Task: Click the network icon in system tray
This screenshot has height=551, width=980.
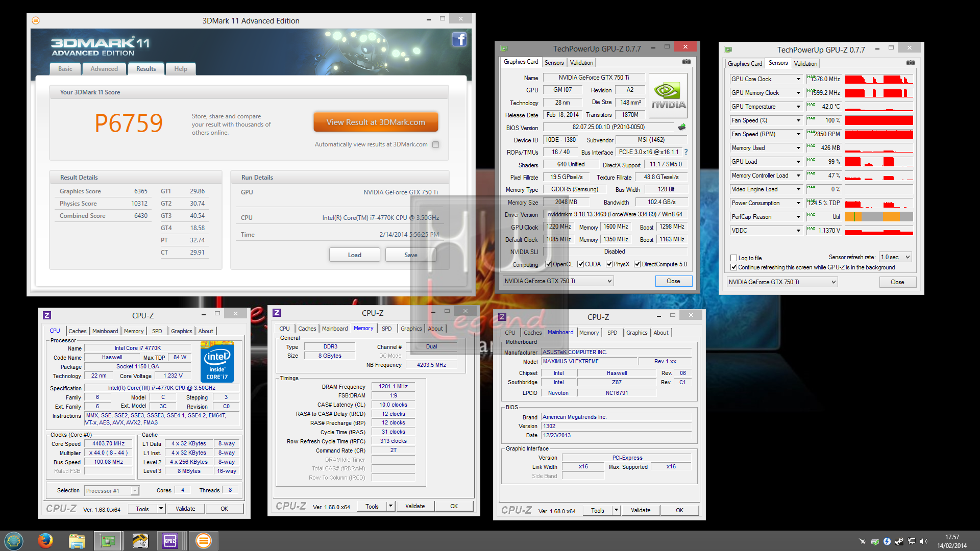Action: pyautogui.click(x=912, y=541)
